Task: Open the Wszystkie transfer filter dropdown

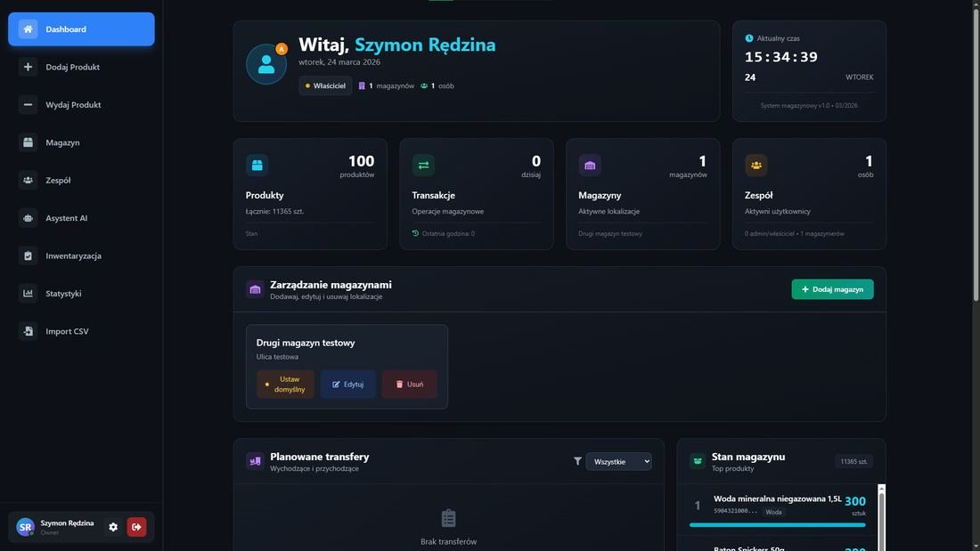Action: click(x=619, y=462)
